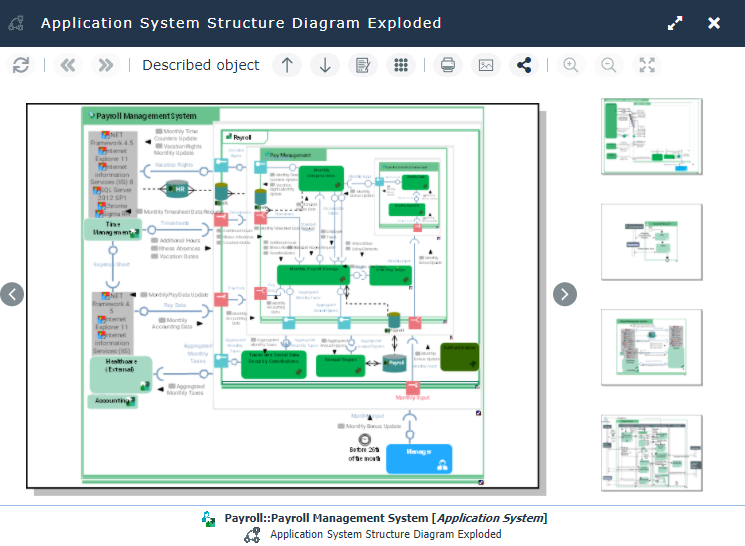Print the diagram using printer icon
Screen dimensions: 745x546
(448, 65)
